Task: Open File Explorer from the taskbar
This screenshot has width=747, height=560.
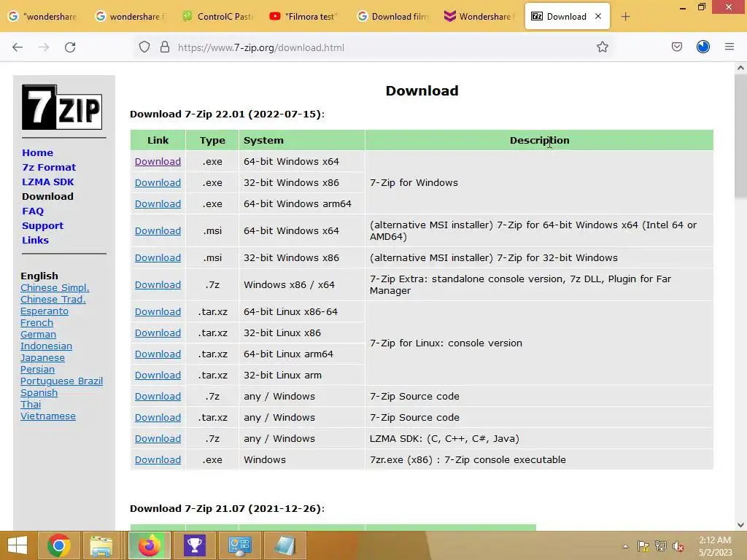Action: click(101, 545)
